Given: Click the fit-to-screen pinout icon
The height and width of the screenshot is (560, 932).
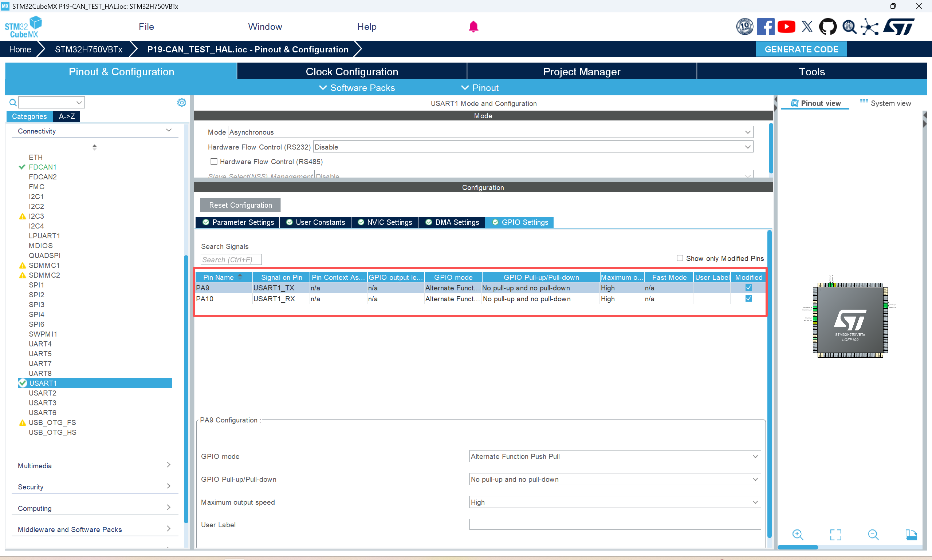Looking at the screenshot, I should [x=835, y=535].
